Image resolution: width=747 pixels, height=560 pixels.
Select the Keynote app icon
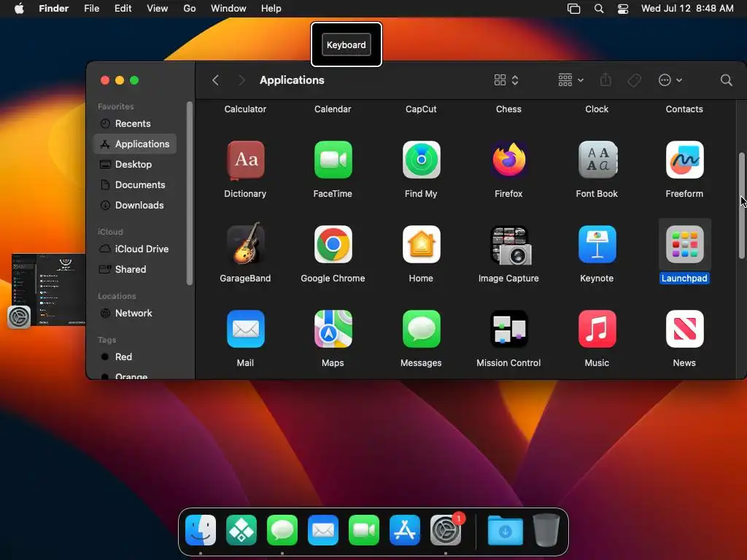597,244
